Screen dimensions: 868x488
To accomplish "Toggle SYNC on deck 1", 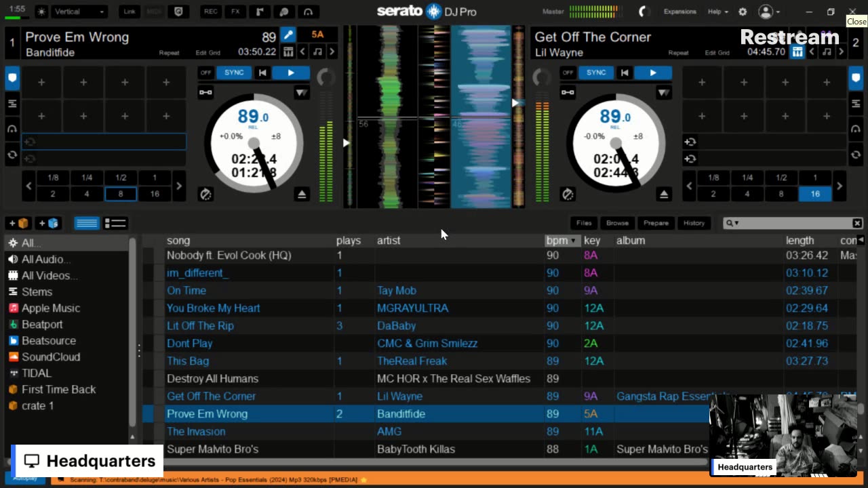I will [234, 73].
